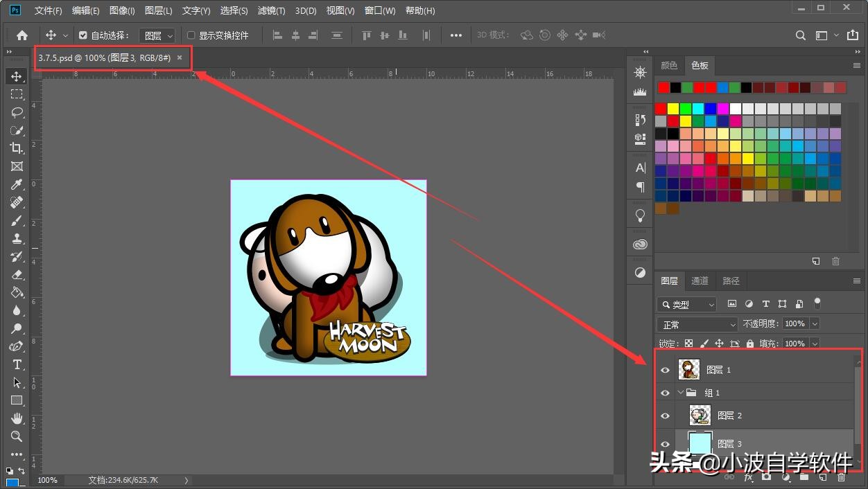Click align left edges icon
The height and width of the screenshot is (489, 868).
pyautogui.click(x=277, y=35)
